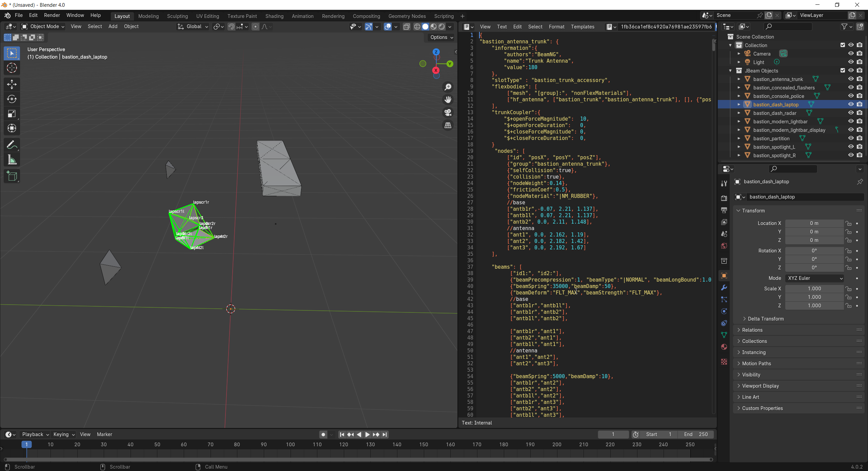Select the 3D Cursor tool
Screen dimensions: 868x471
pos(12,68)
